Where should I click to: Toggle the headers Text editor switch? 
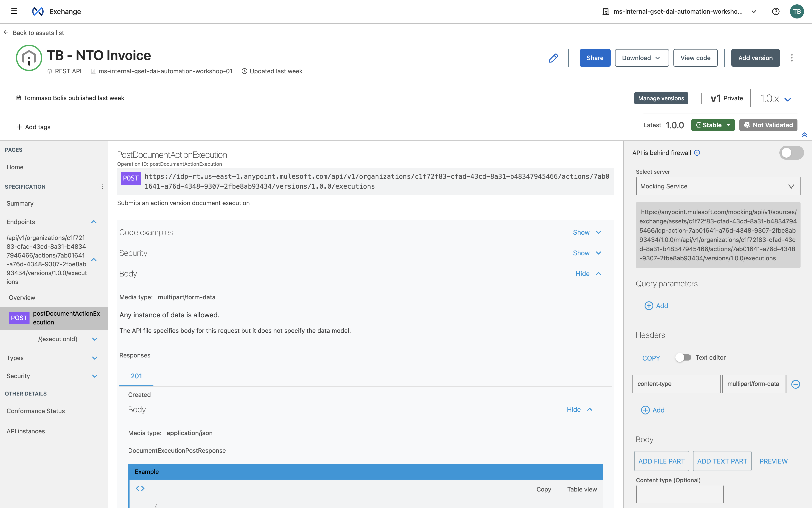coord(683,357)
